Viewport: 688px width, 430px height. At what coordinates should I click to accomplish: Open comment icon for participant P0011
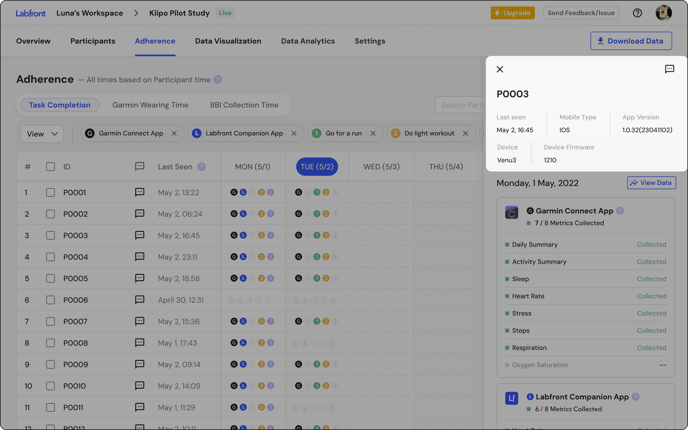(x=140, y=407)
